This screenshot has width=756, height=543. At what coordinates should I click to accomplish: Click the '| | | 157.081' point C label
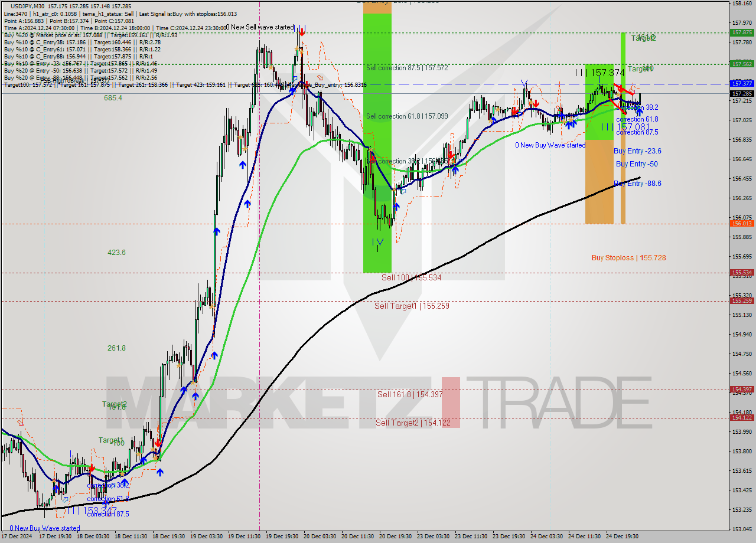[625, 127]
